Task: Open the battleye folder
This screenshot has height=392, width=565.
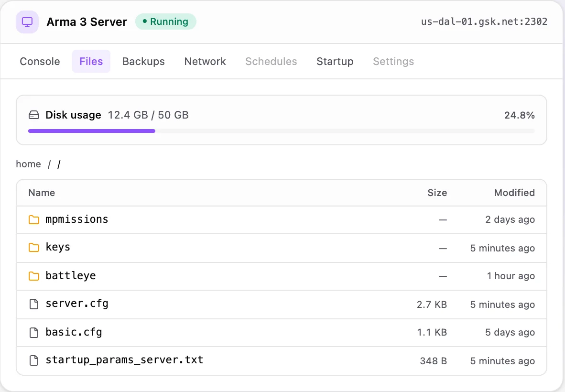Action: coord(282,276)
